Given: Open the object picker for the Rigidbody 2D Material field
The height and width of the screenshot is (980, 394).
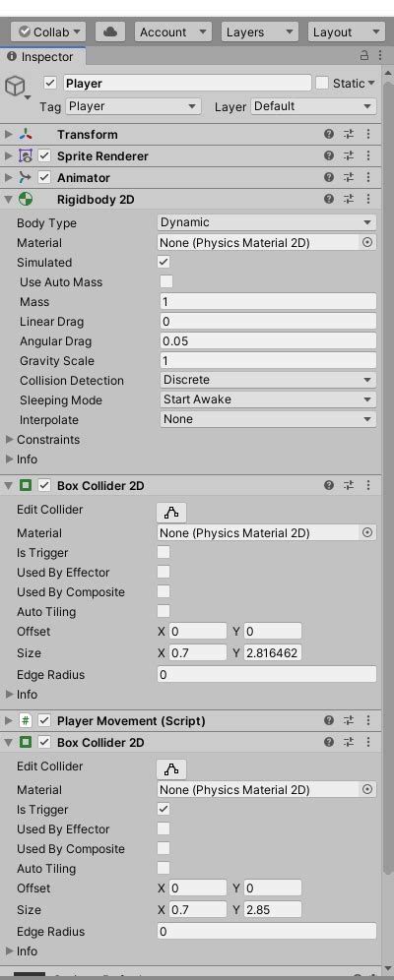Looking at the screenshot, I should tap(367, 242).
